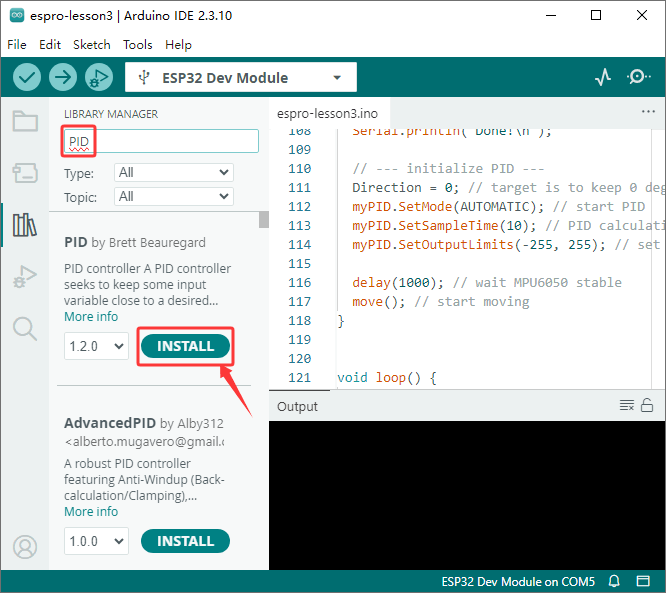Open the Search sidebar panel
This screenshot has width=666, height=593.
(x=25, y=328)
